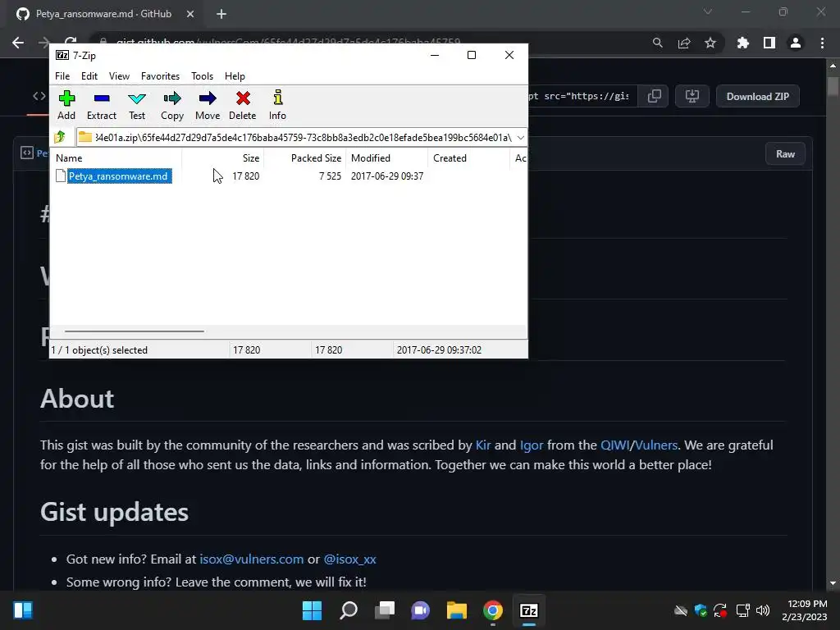This screenshot has width=840, height=630.
Task: Click the embed script src field
Action: click(582, 97)
